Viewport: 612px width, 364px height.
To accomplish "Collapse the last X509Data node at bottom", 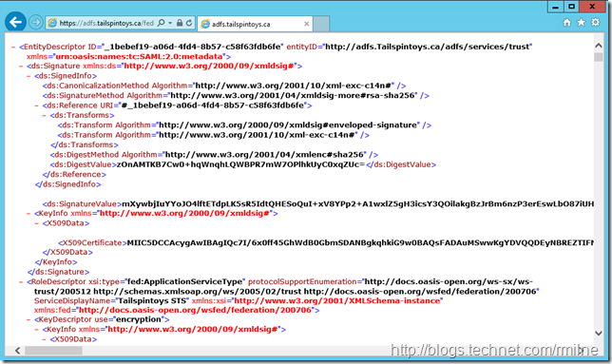I will tap(44, 339).
